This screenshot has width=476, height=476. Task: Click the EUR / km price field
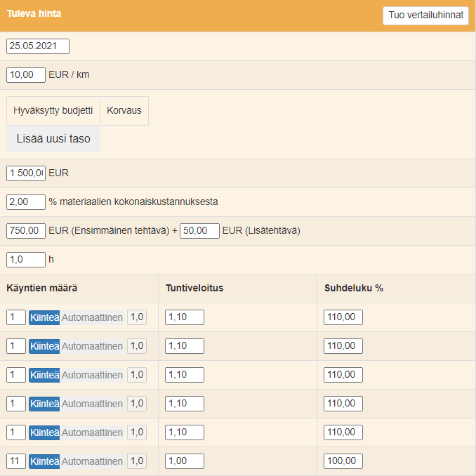tap(26, 75)
